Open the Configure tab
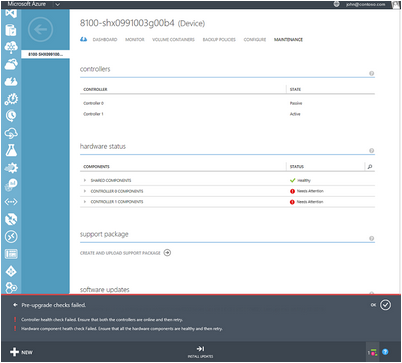This screenshot has width=402, height=363. tap(255, 39)
